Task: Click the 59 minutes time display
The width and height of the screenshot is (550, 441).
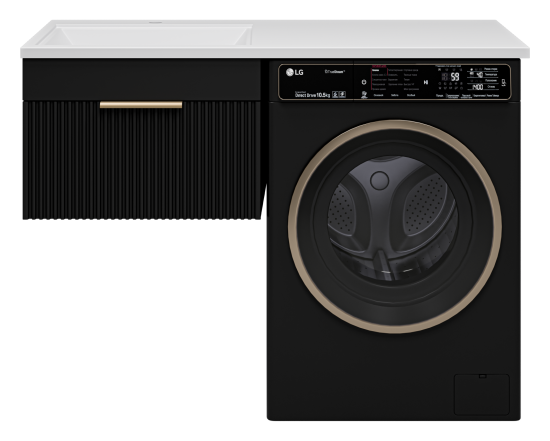Action: [455, 77]
